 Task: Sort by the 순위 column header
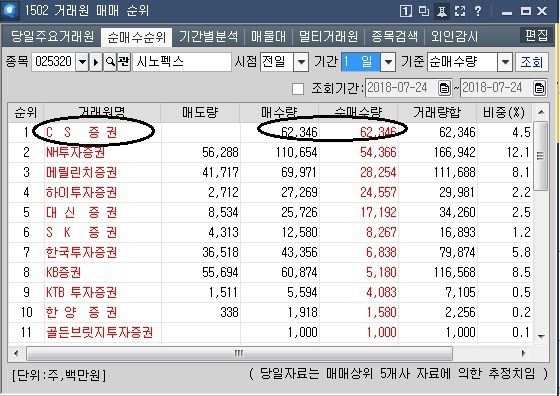[25, 113]
